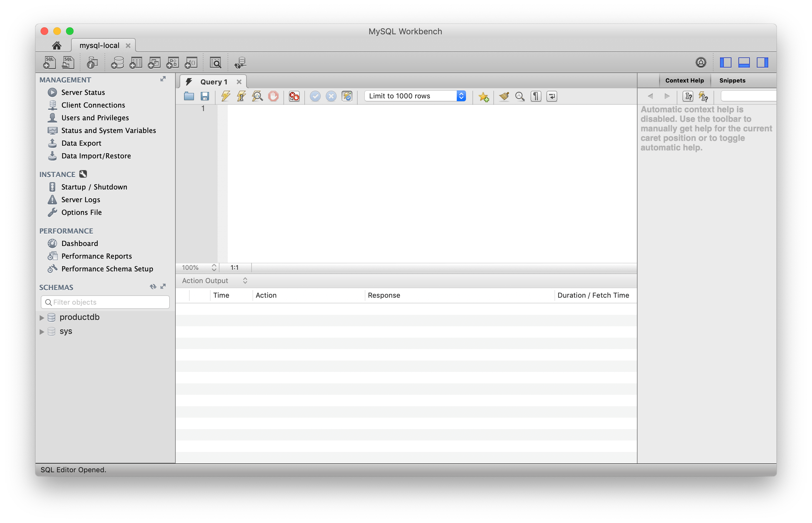This screenshot has width=812, height=523.
Task: Toggle display of invisible characters
Action: (535, 96)
